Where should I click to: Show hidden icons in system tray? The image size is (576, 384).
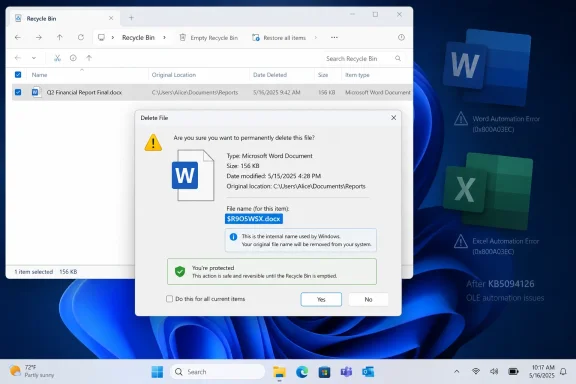point(457,372)
